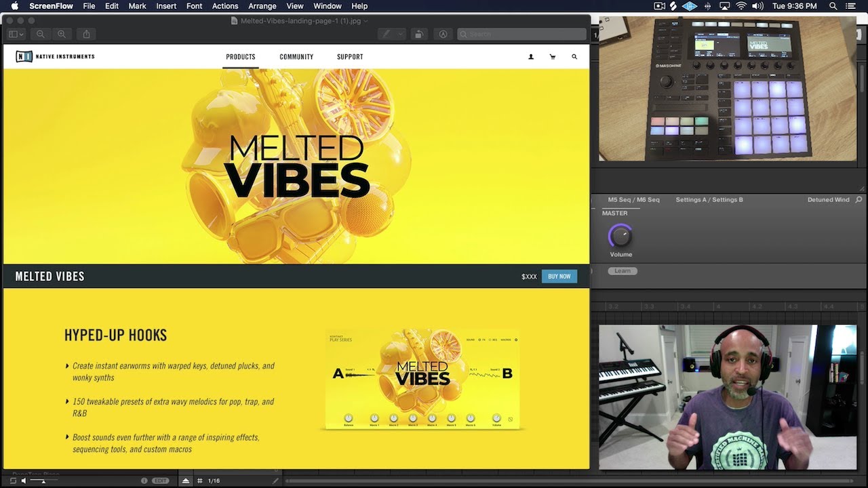This screenshot has width=868, height=488.
Task: Open the Apple menu
Action: 14,6
